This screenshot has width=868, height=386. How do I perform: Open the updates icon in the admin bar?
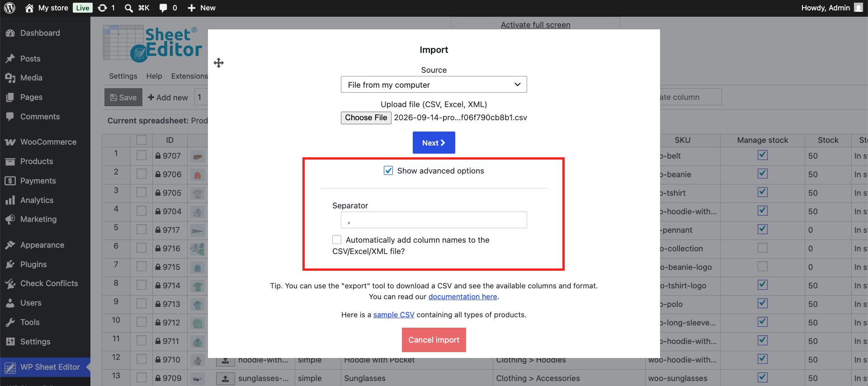point(103,8)
